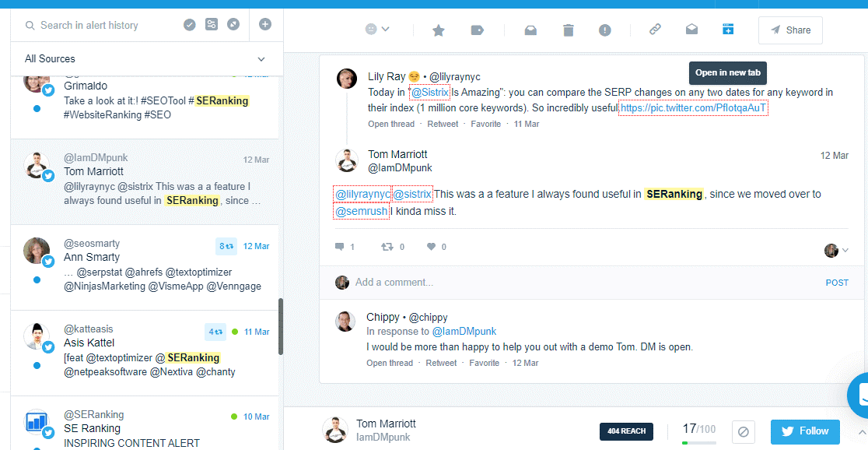
Task: Click the block icon beside the Follow button
Action: coord(744,431)
